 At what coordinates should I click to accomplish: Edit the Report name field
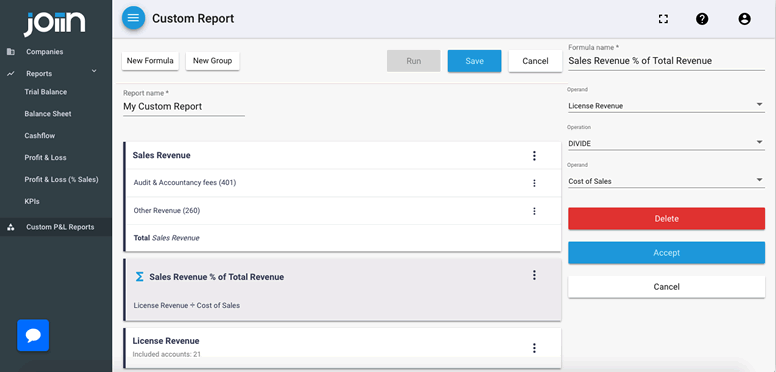click(184, 106)
